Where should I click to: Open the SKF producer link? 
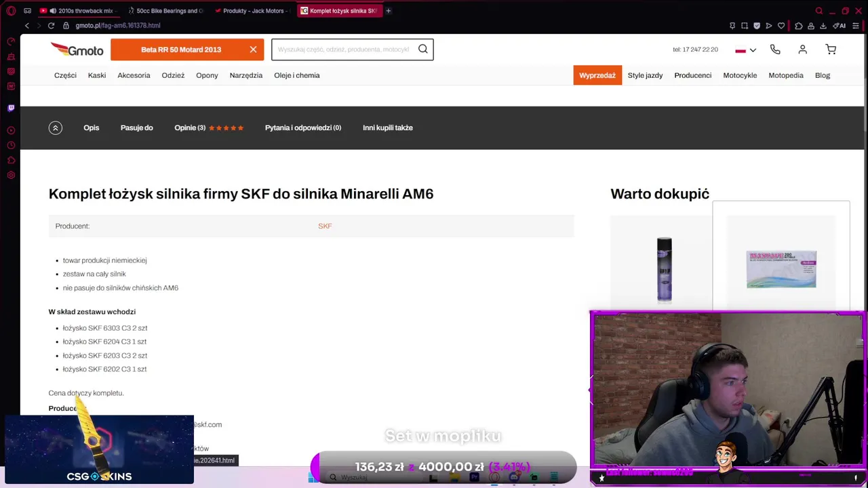325,226
